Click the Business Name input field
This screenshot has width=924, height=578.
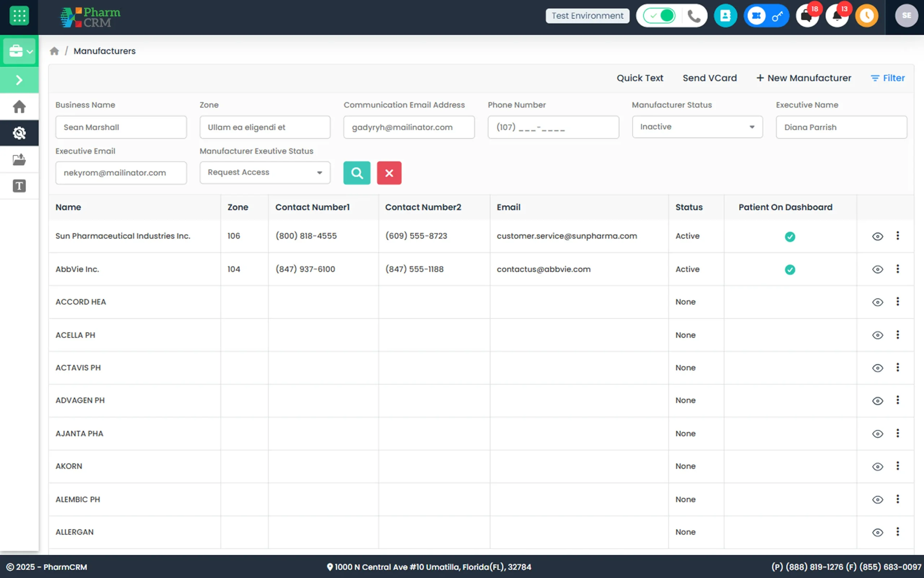point(121,127)
